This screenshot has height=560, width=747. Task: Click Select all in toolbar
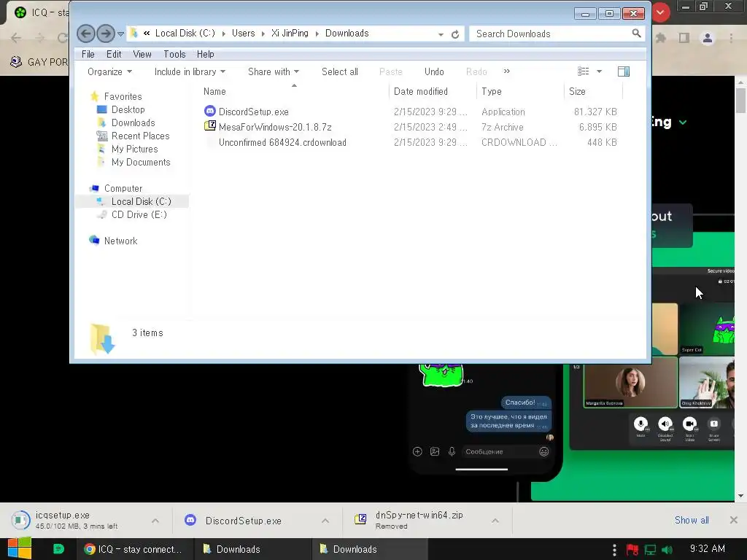[x=340, y=72]
